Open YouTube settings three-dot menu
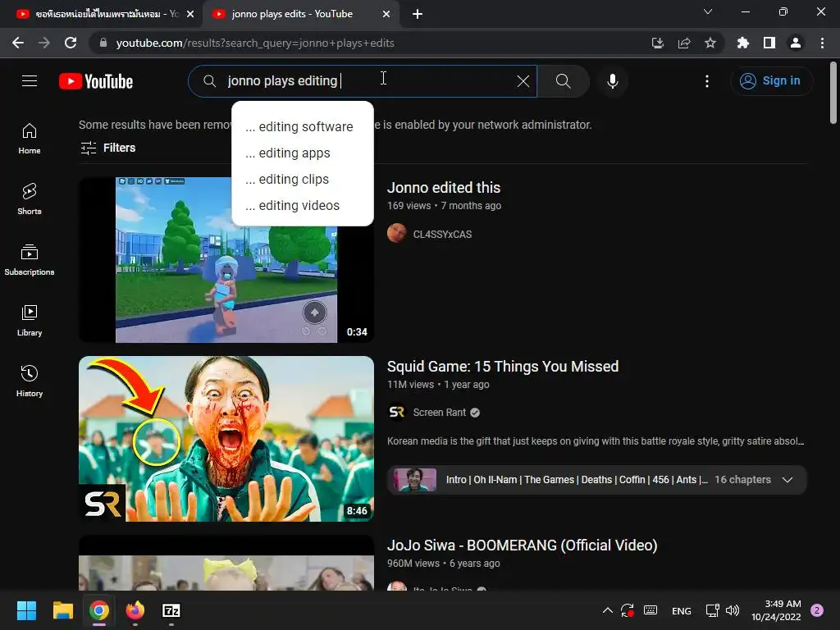The height and width of the screenshot is (630, 840). (707, 81)
